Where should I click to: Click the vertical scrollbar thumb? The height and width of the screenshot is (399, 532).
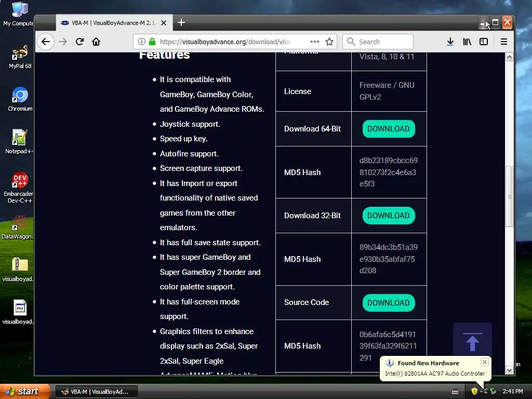click(509, 196)
